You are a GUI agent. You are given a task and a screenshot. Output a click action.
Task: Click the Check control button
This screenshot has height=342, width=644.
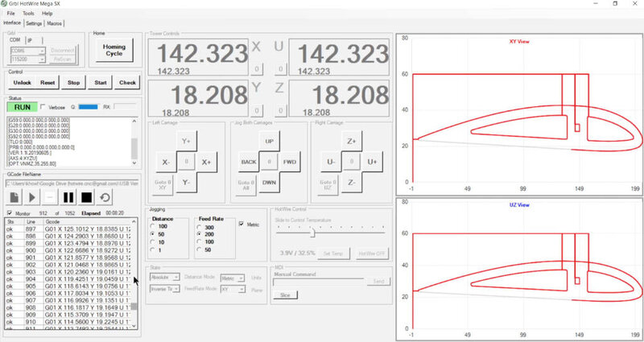coord(127,83)
